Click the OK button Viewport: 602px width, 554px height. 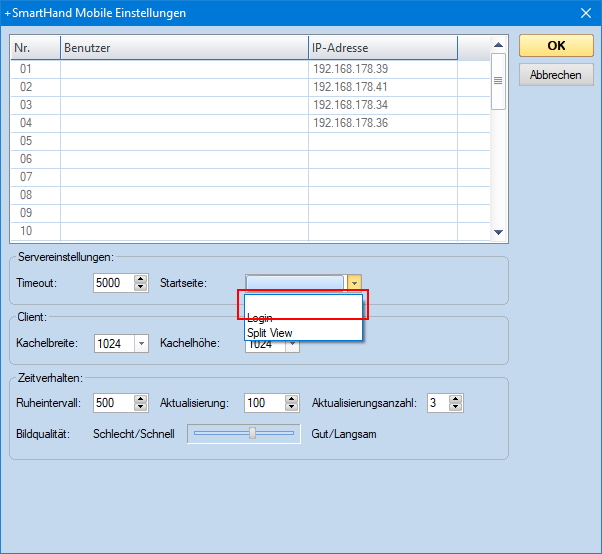point(556,46)
